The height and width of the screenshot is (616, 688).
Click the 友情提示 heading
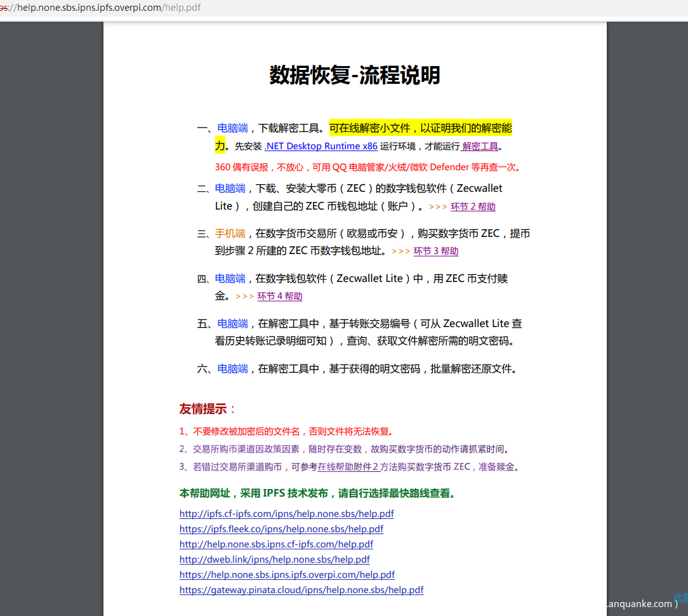click(x=208, y=409)
